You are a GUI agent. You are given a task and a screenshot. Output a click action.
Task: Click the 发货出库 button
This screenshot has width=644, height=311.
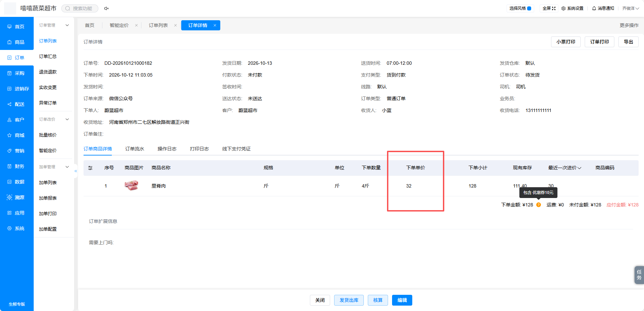[349, 300]
